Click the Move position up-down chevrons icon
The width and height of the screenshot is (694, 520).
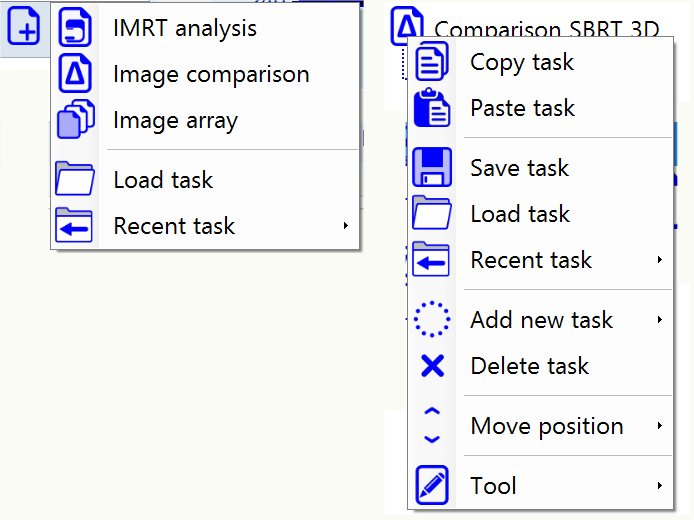432,426
